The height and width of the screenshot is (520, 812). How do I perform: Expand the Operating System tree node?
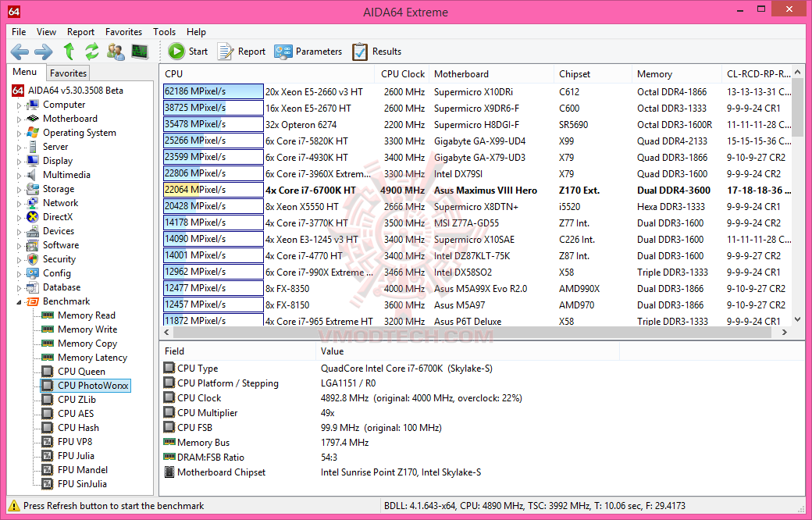click(20, 133)
